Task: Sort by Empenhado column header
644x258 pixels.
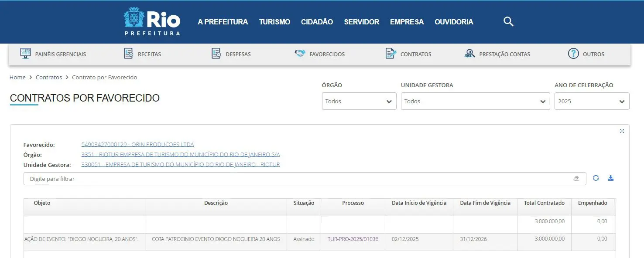Action: (593, 203)
